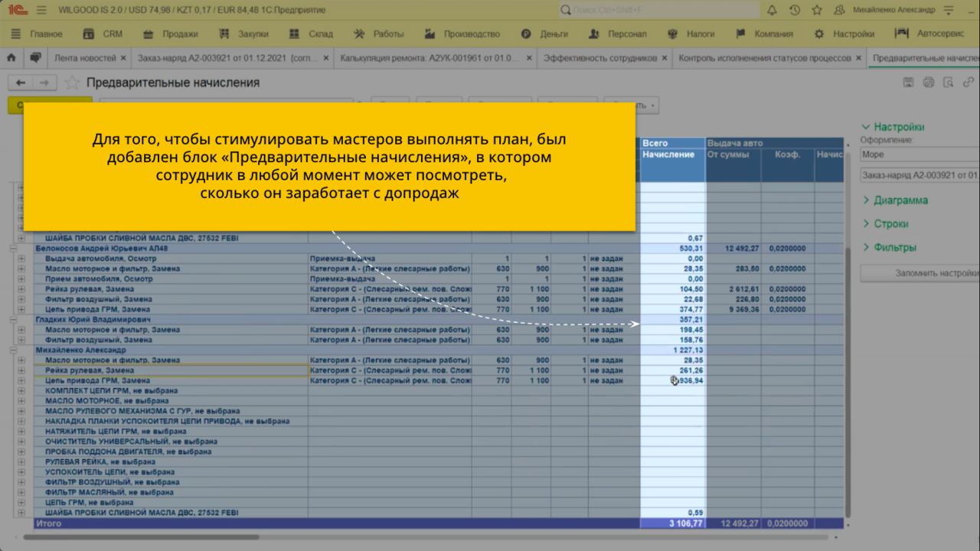Expand the Рейка рулевая row under Михайленко
The height and width of the screenshot is (551, 980).
[x=21, y=370]
